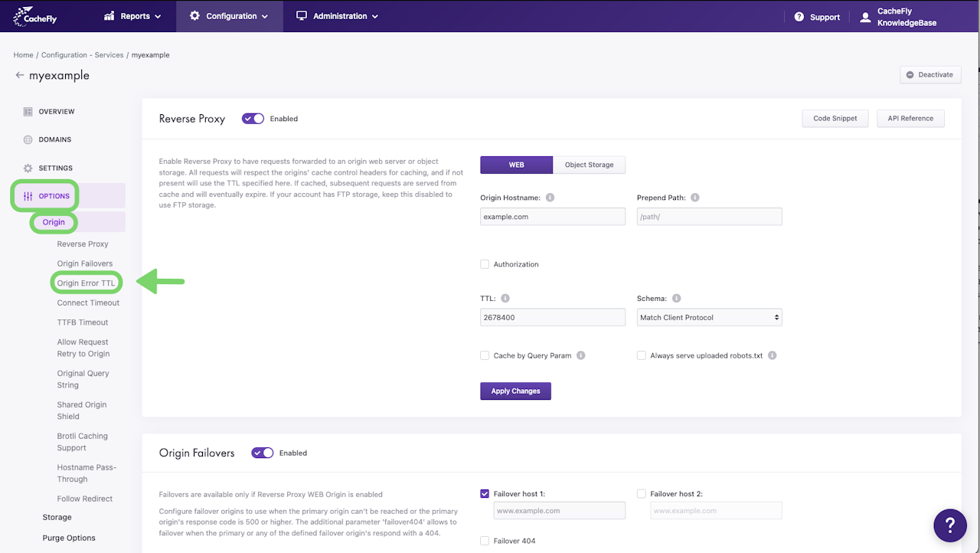The width and height of the screenshot is (980, 553).
Task: Click the Settings gear icon in sidebar
Action: (x=28, y=169)
